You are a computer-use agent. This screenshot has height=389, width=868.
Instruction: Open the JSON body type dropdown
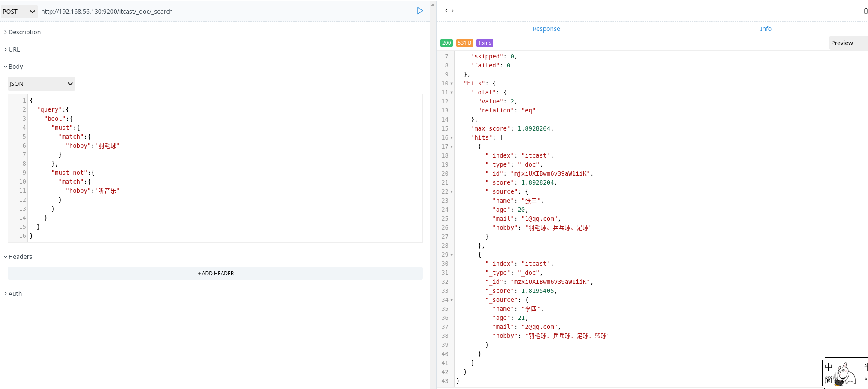[x=41, y=83]
